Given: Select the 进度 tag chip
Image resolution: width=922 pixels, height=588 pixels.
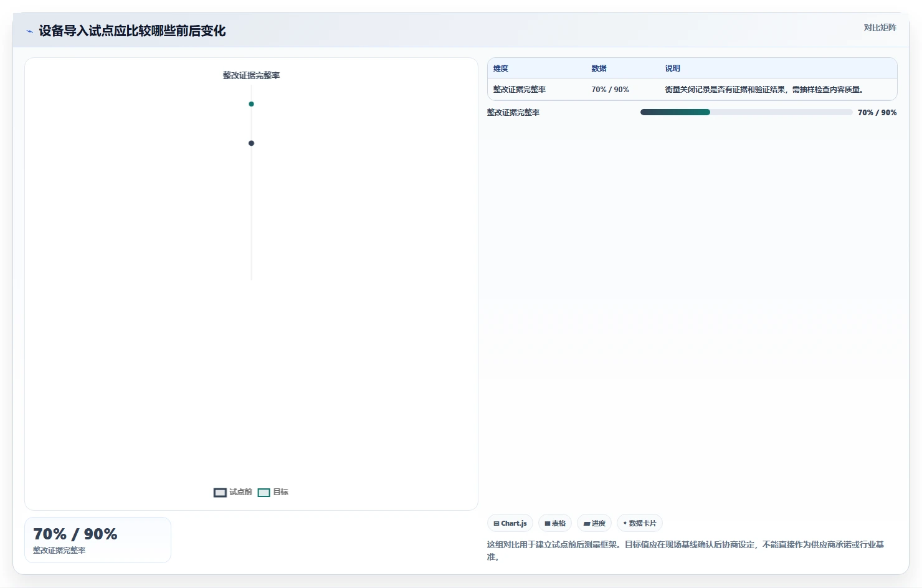Looking at the screenshot, I should coord(594,523).
